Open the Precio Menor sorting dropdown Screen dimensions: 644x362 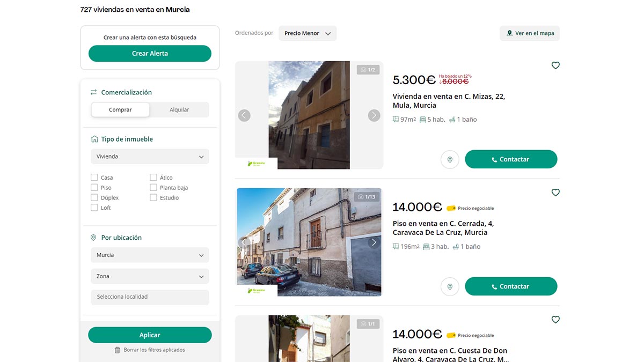coord(307,33)
